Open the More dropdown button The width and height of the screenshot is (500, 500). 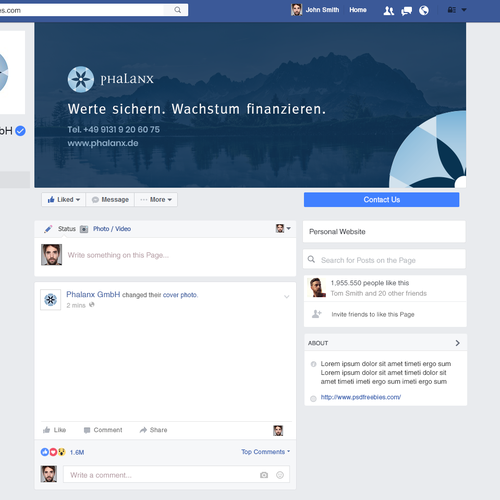(x=156, y=200)
